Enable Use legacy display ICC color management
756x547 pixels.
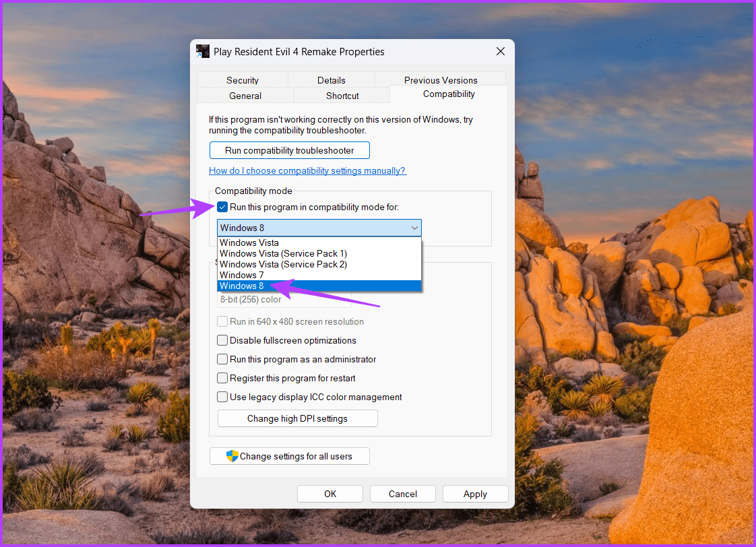click(222, 397)
